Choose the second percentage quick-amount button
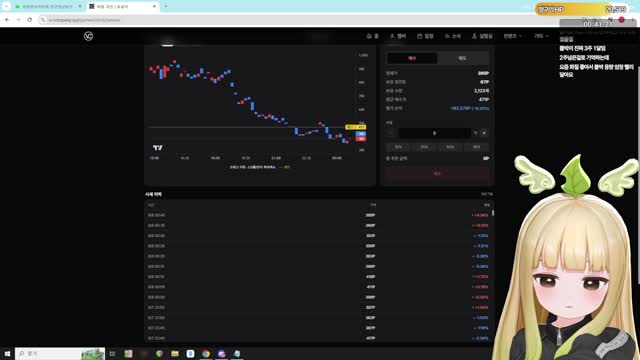 pos(424,147)
